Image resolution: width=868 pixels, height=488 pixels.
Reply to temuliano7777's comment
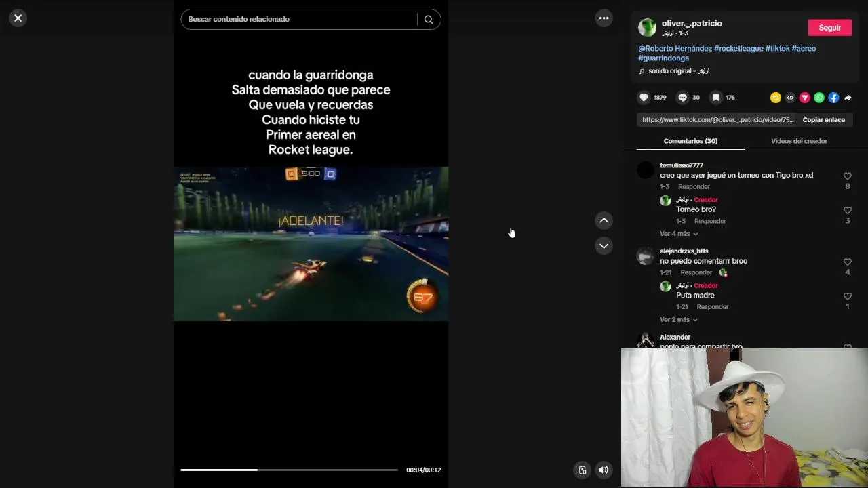click(694, 187)
